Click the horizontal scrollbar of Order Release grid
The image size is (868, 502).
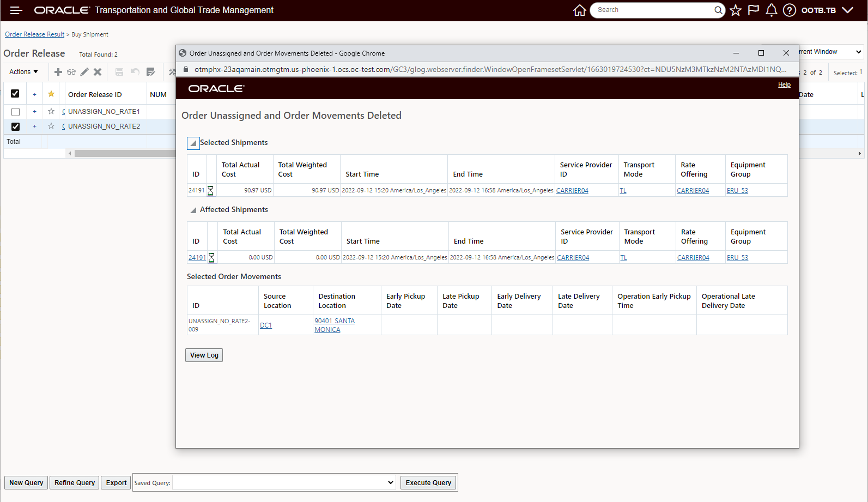pos(125,154)
